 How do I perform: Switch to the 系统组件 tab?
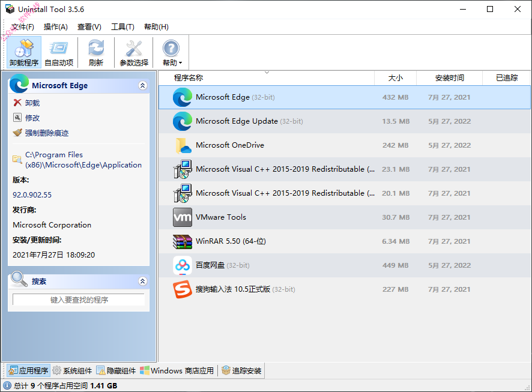coord(73,370)
